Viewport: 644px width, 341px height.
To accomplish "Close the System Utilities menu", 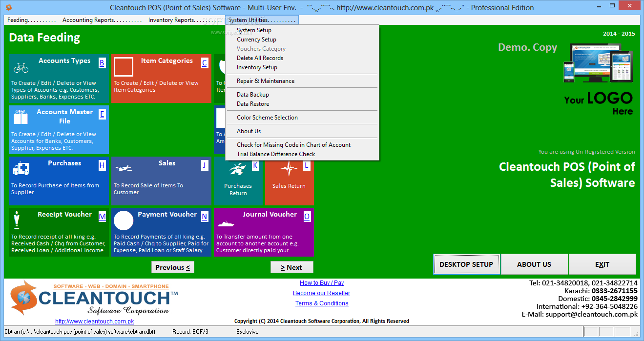I will pyautogui.click(x=262, y=20).
